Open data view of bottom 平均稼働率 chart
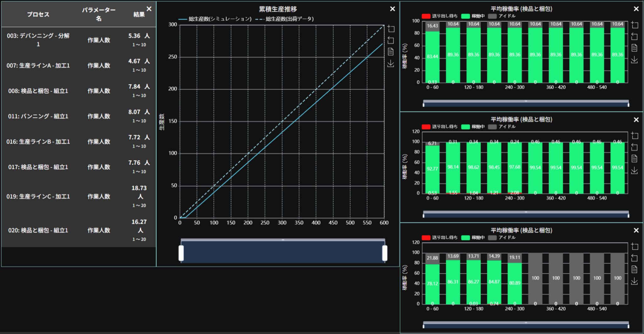The image size is (644, 334). (634, 270)
